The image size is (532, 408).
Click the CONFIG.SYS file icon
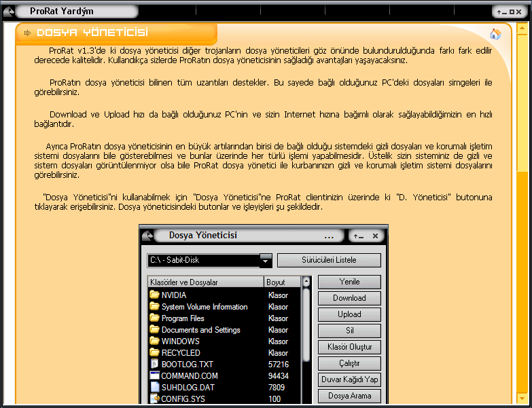coord(154,398)
